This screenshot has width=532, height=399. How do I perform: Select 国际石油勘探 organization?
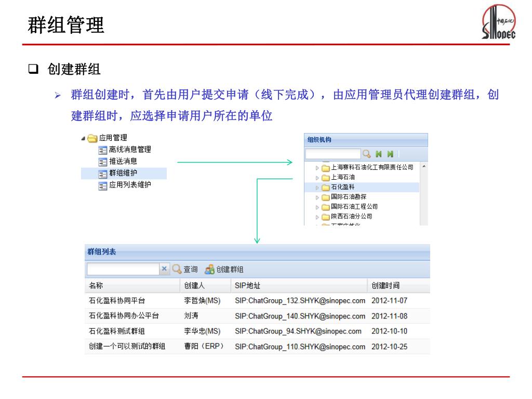349,197
